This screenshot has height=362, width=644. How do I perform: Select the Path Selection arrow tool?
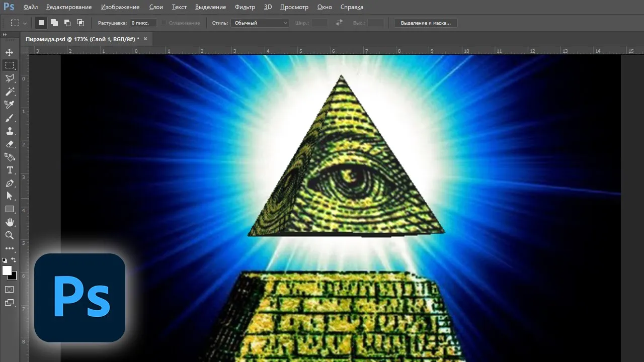10,196
